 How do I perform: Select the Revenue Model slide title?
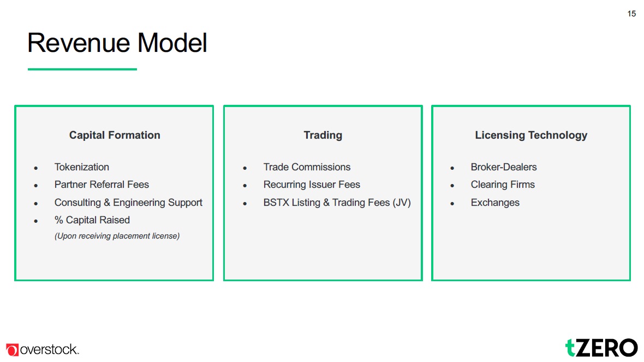coord(117,43)
